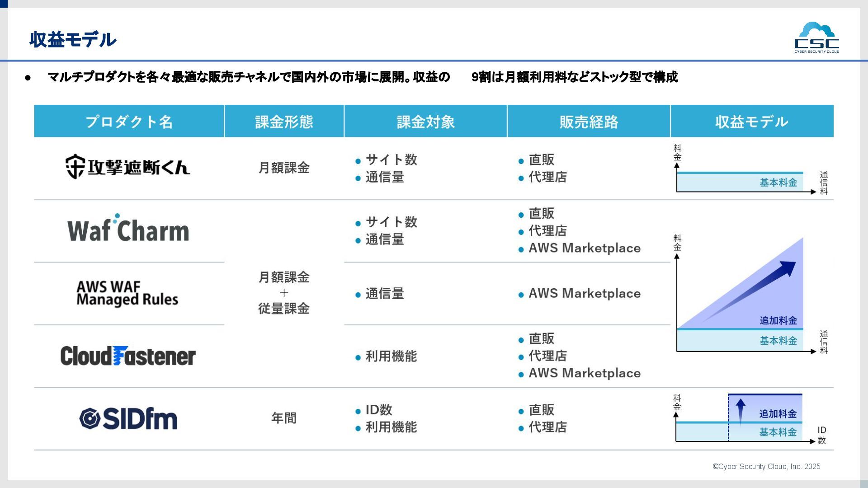The height and width of the screenshot is (488, 868).
Task: Click サイト数 in the 攻撃遮断くん row
Action: (391, 160)
